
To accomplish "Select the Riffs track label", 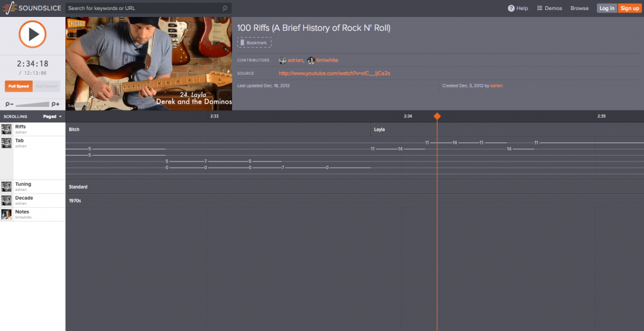I will click(x=21, y=127).
